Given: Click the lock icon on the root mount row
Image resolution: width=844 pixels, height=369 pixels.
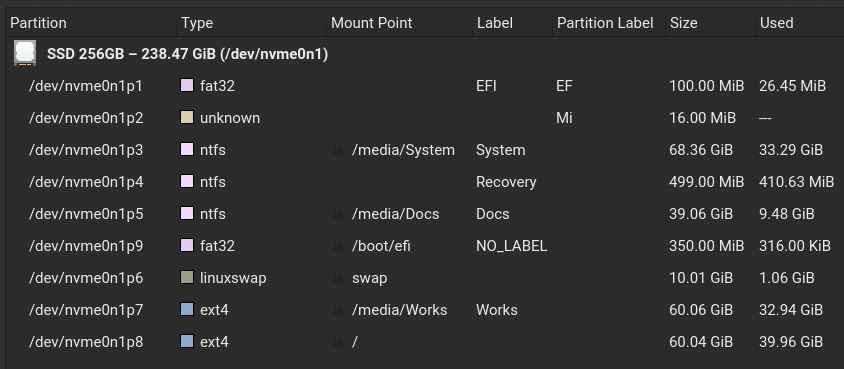Looking at the screenshot, I should pyautogui.click(x=338, y=342).
